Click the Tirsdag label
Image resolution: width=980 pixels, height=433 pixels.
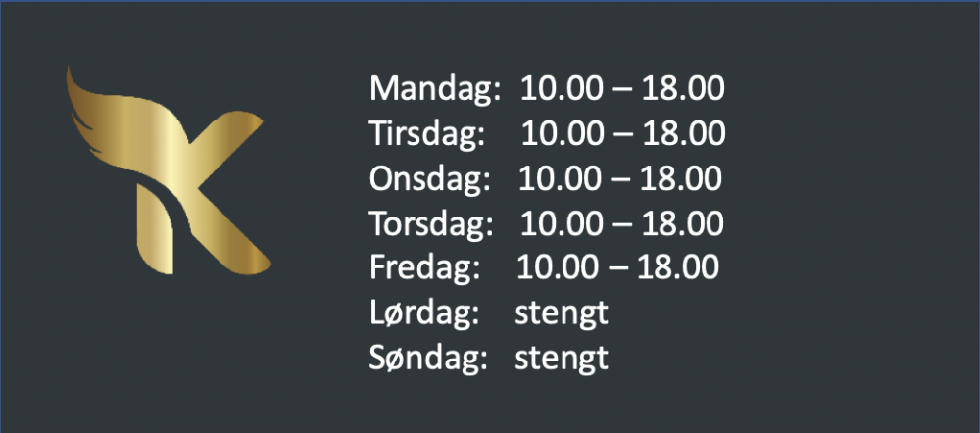pos(427,133)
